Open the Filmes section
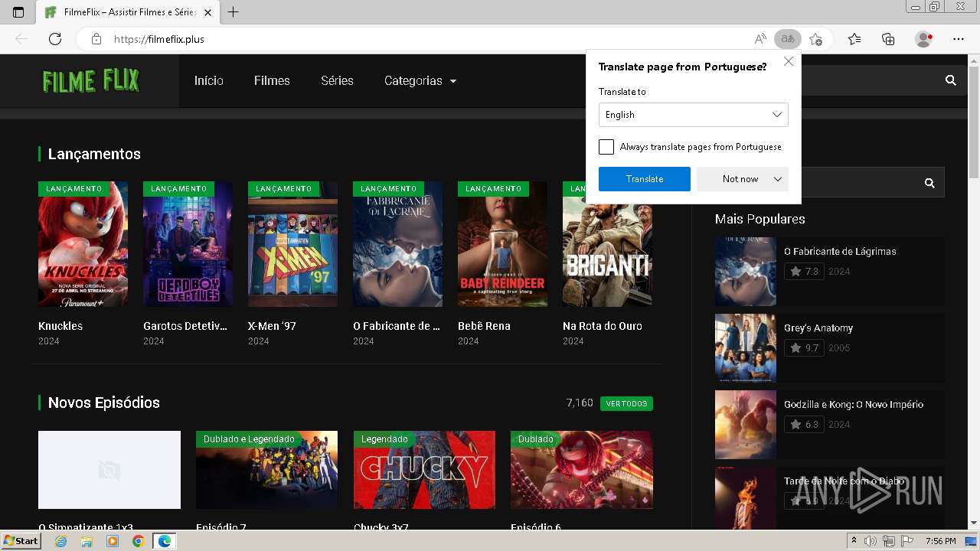The height and width of the screenshot is (551, 980). pos(272,80)
